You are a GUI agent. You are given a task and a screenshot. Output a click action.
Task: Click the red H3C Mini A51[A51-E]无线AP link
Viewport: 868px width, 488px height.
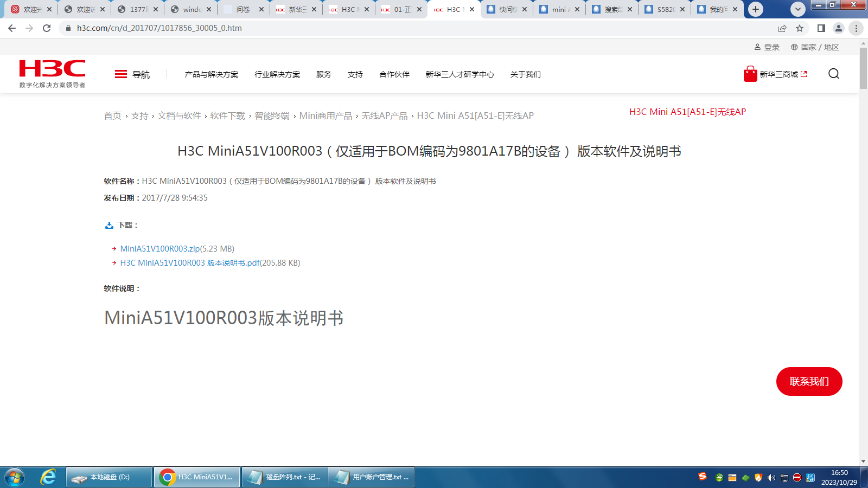click(x=688, y=112)
